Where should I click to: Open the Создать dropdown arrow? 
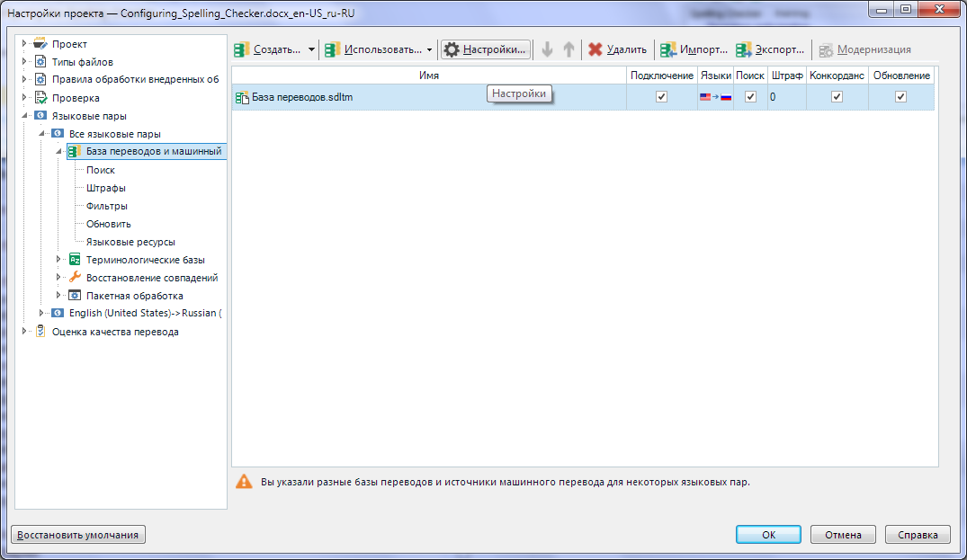[311, 49]
